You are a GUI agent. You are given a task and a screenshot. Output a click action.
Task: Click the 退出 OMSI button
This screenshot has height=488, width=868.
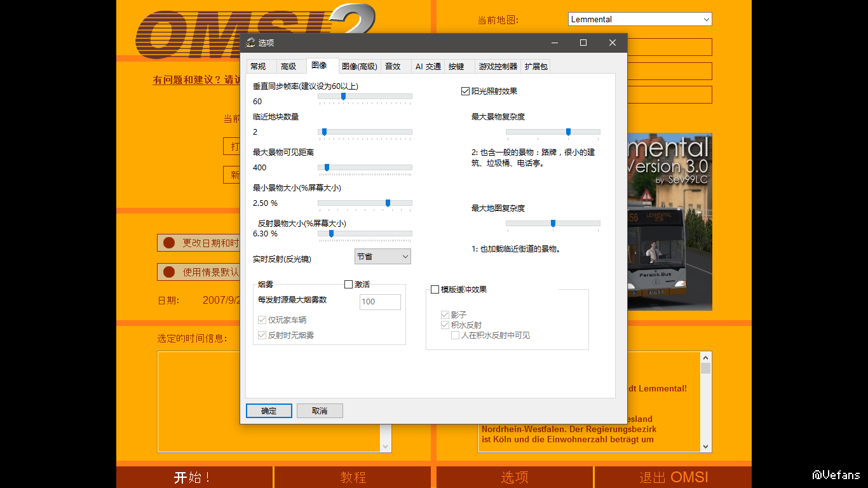tap(674, 477)
